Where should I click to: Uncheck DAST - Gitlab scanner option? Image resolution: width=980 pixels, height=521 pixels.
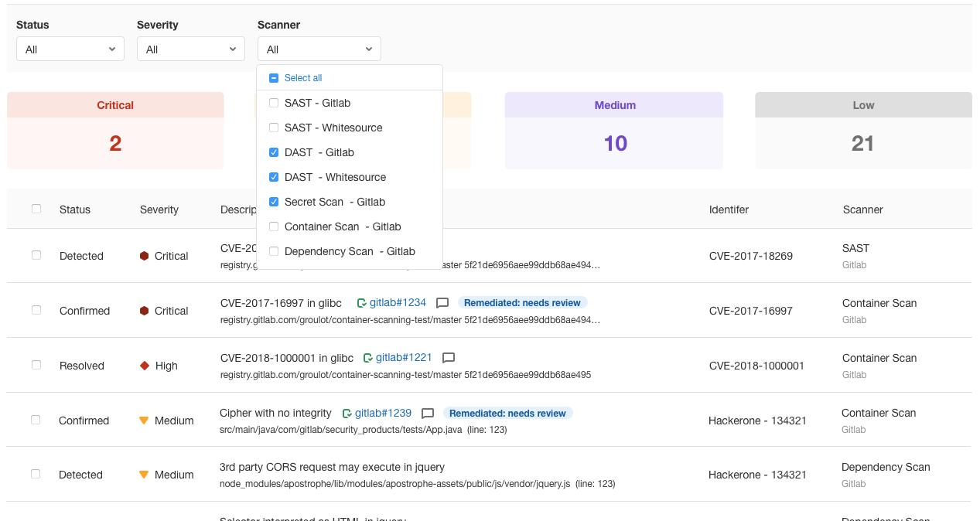click(x=274, y=152)
